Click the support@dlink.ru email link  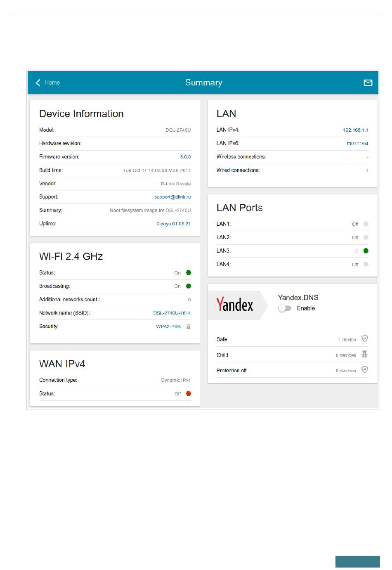point(172,197)
